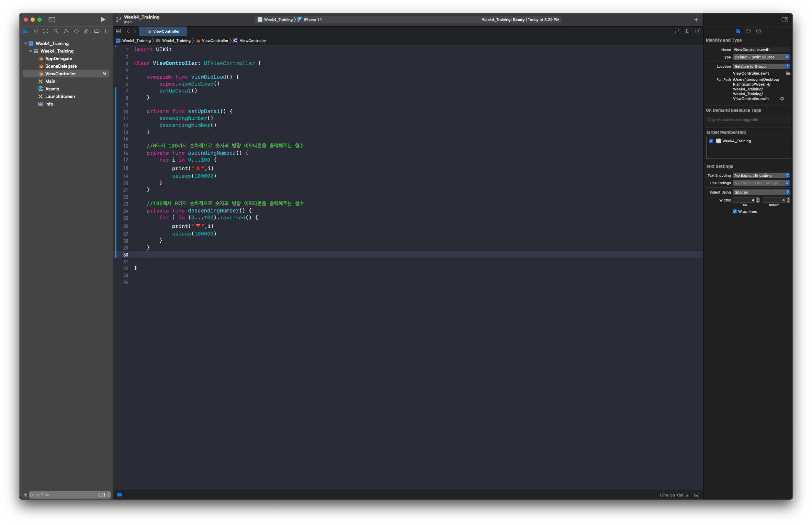
Task: Collapse the Week4_Training project root disclosure triangle
Action: point(26,43)
